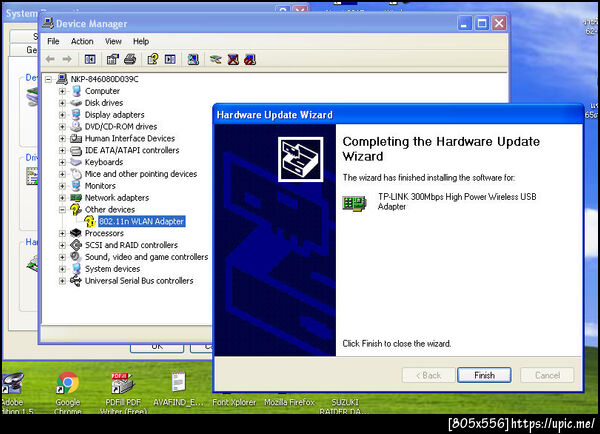Expand the Network adapters node
Image resolution: width=600 pixels, height=434 pixels.
[x=62, y=198]
